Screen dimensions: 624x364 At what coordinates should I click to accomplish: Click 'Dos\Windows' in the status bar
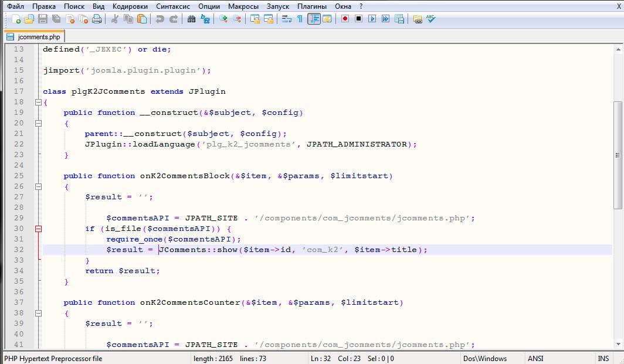point(484,358)
